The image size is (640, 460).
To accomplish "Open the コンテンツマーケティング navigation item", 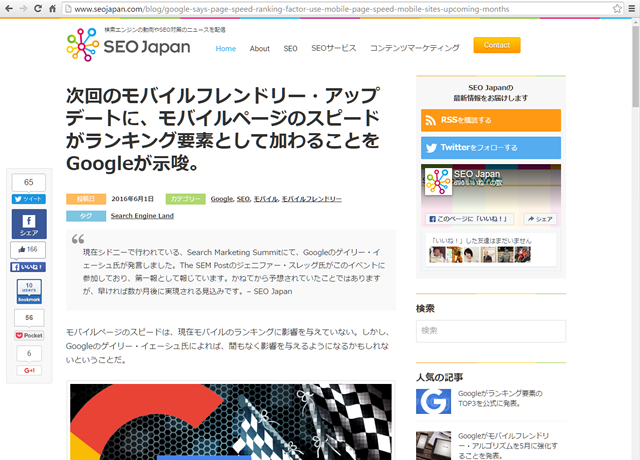I will click(x=414, y=48).
